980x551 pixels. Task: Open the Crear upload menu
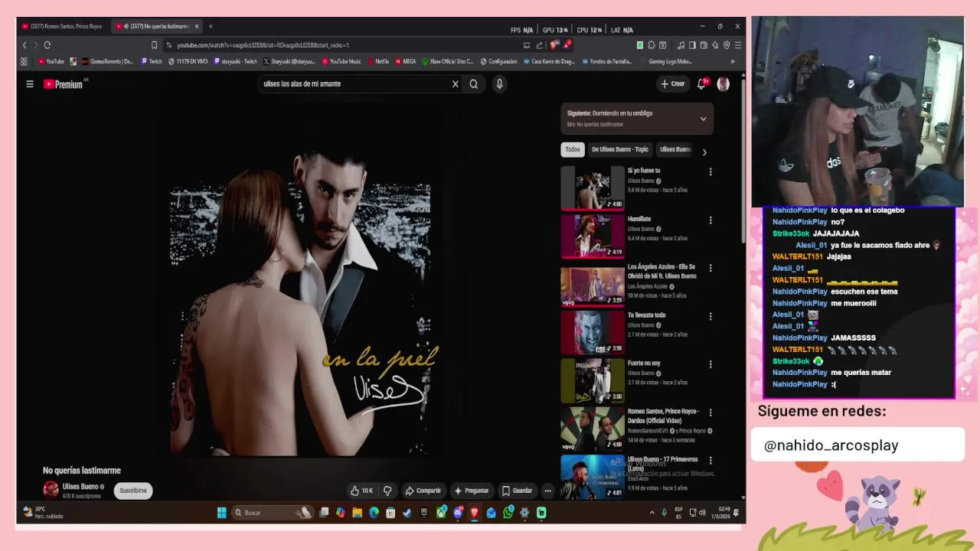673,84
